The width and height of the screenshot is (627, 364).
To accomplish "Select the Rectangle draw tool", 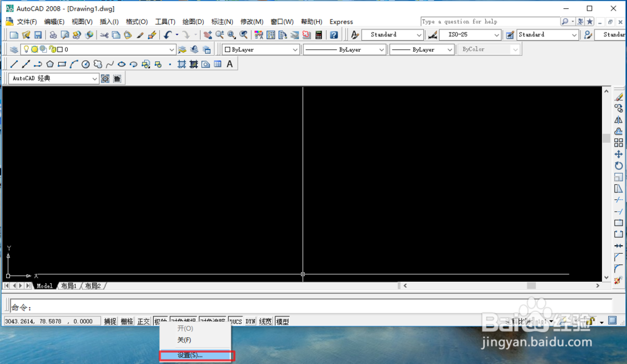I will pos(62,64).
